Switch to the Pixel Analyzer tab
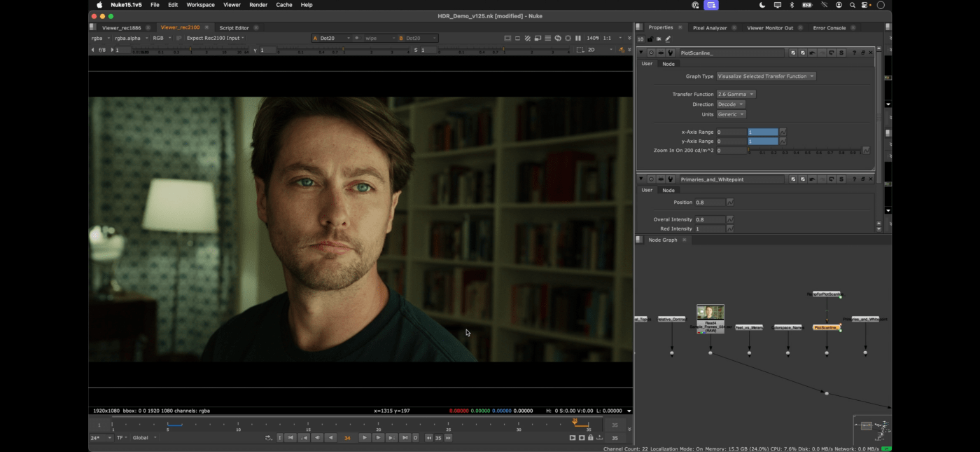 [710, 28]
